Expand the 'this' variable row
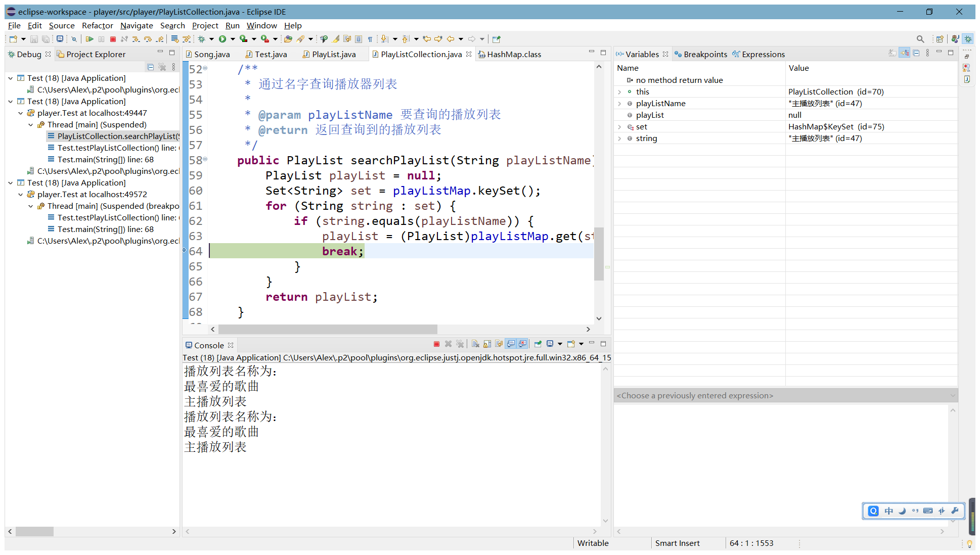The height and width of the screenshot is (555, 980). pos(619,92)
